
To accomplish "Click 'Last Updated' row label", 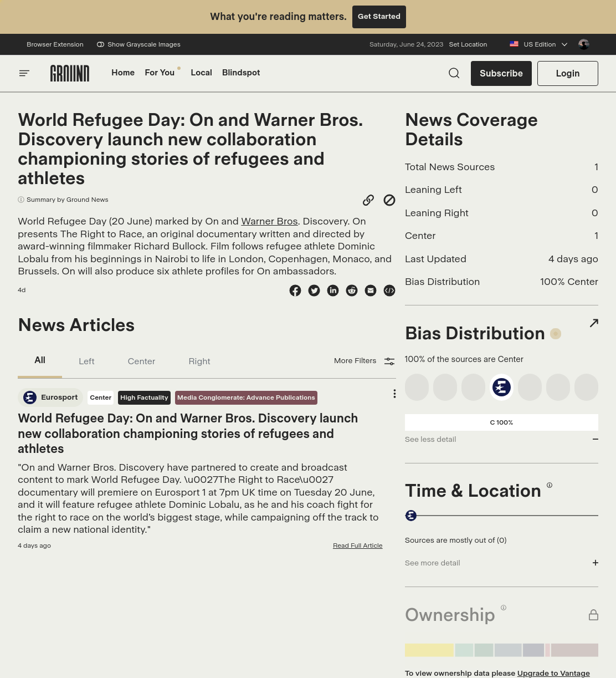I will (435, 259).
